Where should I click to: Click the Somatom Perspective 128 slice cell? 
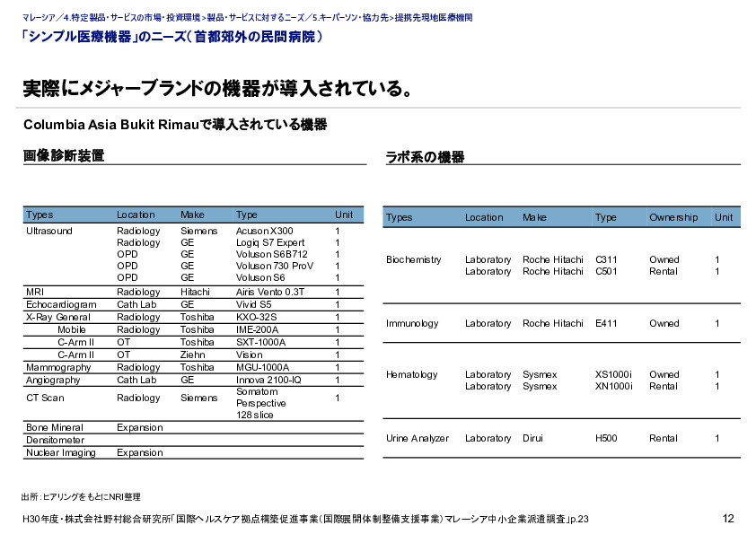coord(261,403)
